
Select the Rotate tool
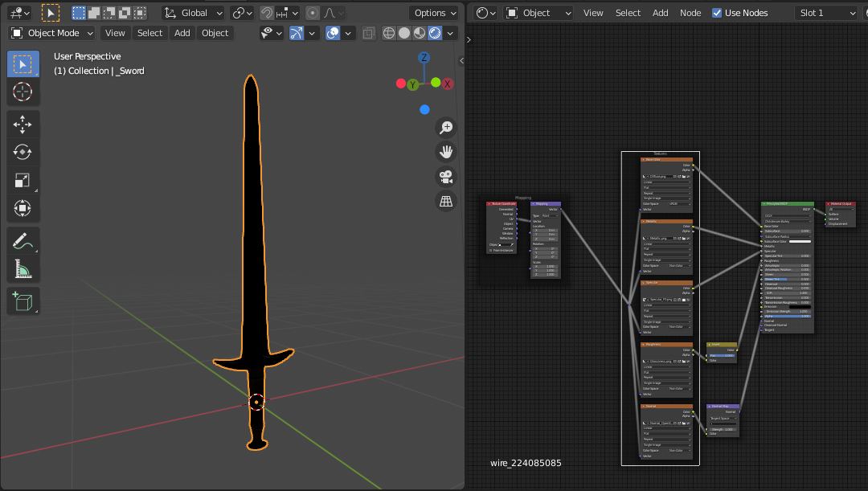coord(23,152)
